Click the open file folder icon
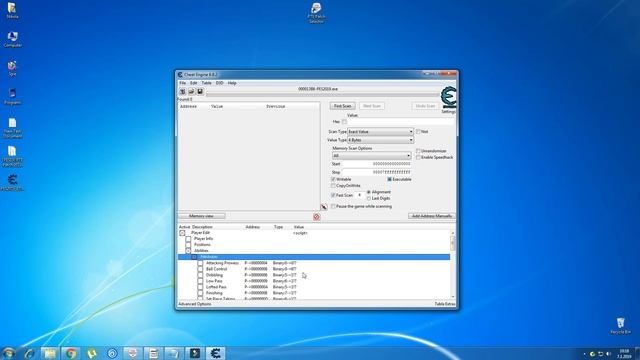The height and width of the screenshot is (360, 640). [191, 92]
